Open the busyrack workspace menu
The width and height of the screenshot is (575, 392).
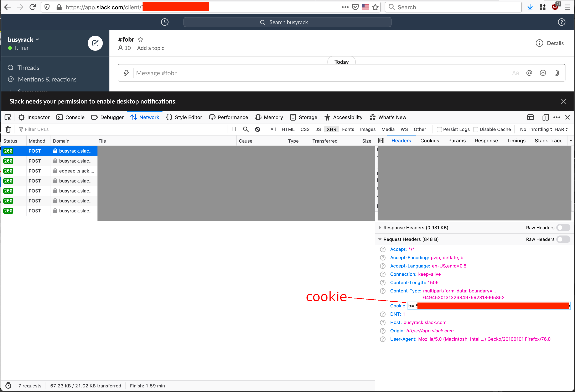tap(24, 39)
